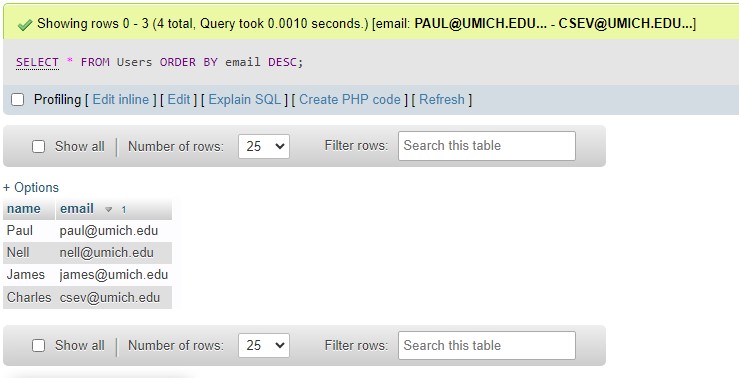Select the Charles name cell
Image resolution: width=739 pixels, height=378 pixels.
(x=29, y=297)
